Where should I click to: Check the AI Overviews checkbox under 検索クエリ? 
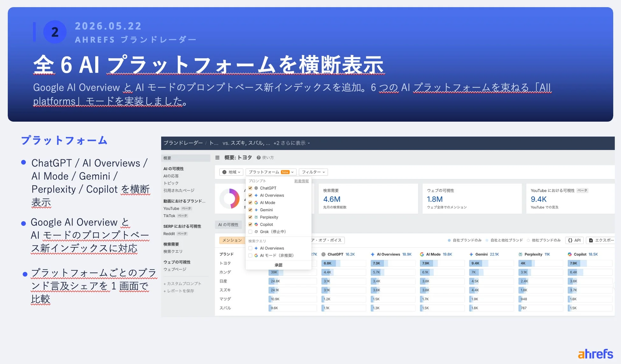pyautogui.click(x=250, y=248)
